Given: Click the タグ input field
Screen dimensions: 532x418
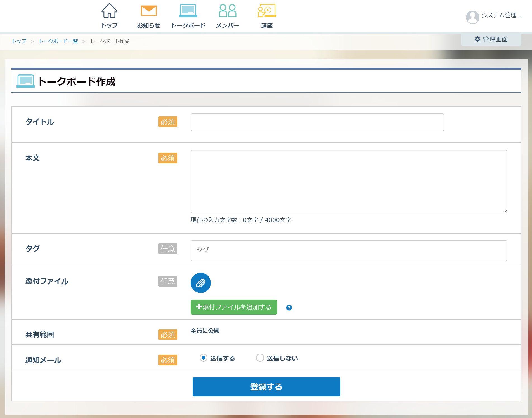Looking at the screenshot, I should (x=349, y=251).
